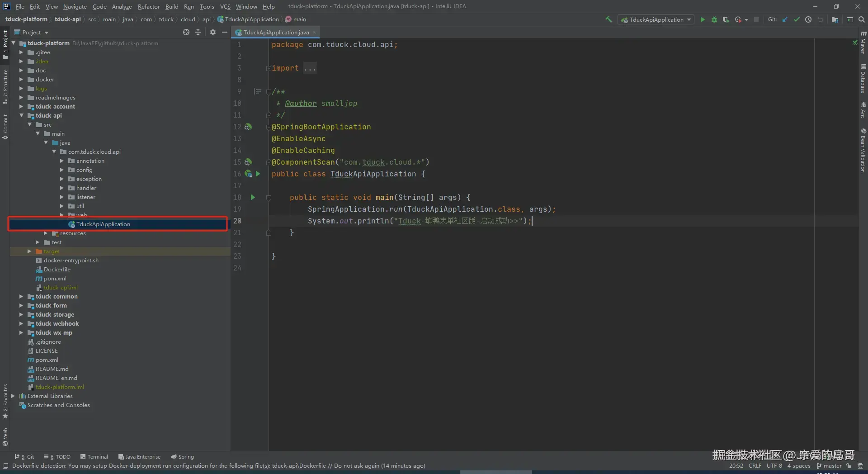Click the run gutter icon beside class declaration
This screenshot has height=474, width=868.
click(x=258, y=174)
